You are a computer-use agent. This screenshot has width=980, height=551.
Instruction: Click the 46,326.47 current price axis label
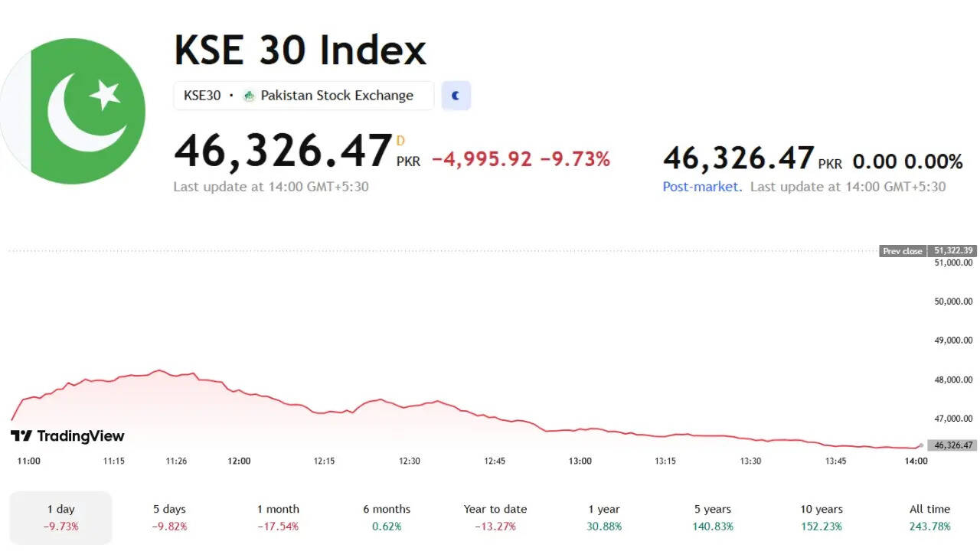(x=952, y=445)
